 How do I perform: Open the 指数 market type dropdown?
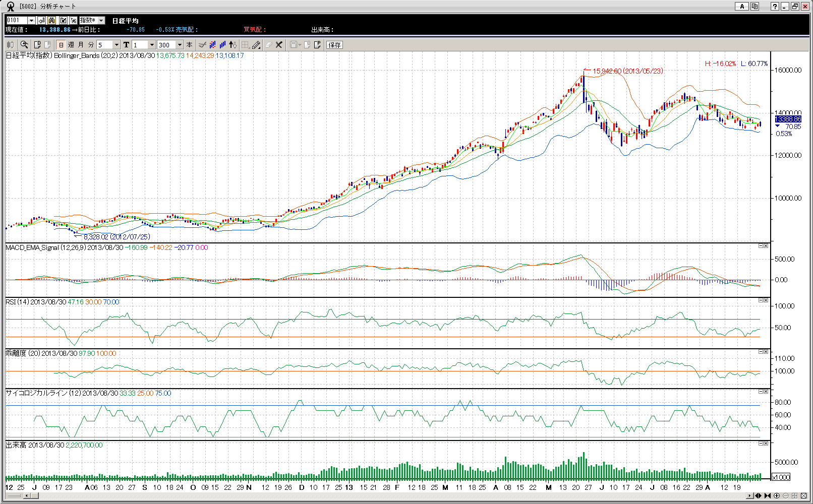(101, 20)
